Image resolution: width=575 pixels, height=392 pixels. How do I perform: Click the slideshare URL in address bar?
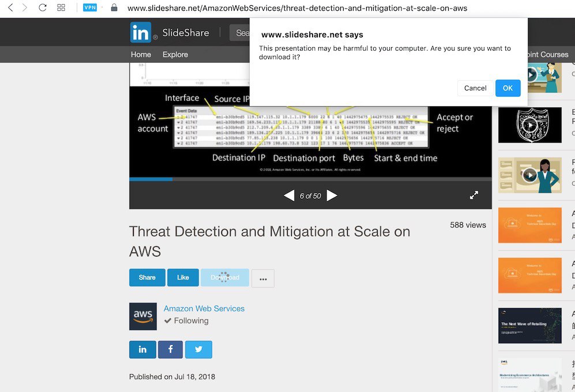[297, 8]
